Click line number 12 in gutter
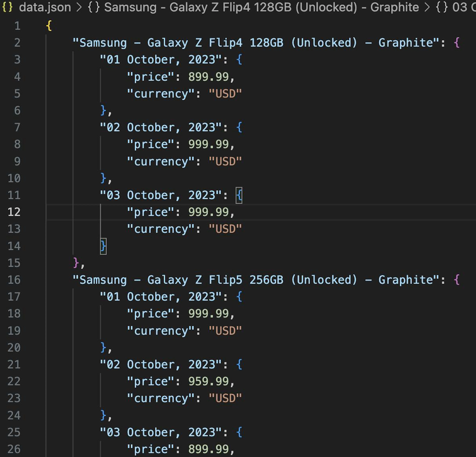Image resolution: width=476 pixels, height=457 pixels. [14, 212]
